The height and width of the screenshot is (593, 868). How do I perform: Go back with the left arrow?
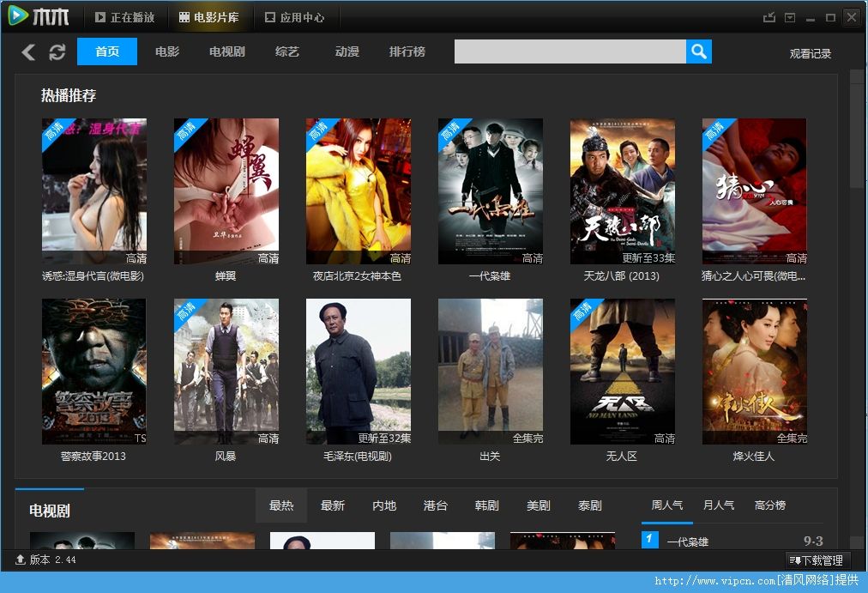click(x=28, y=52)
